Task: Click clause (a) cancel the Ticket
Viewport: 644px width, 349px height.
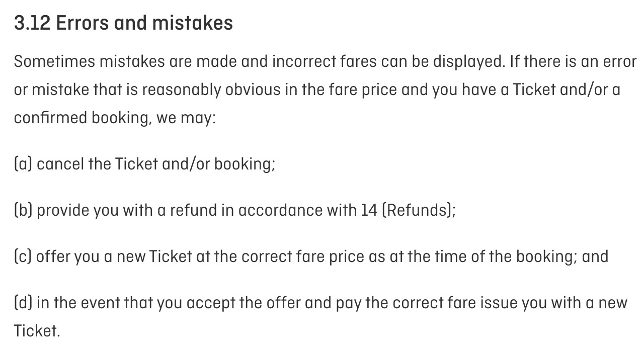Action: [x=144, y=164]
